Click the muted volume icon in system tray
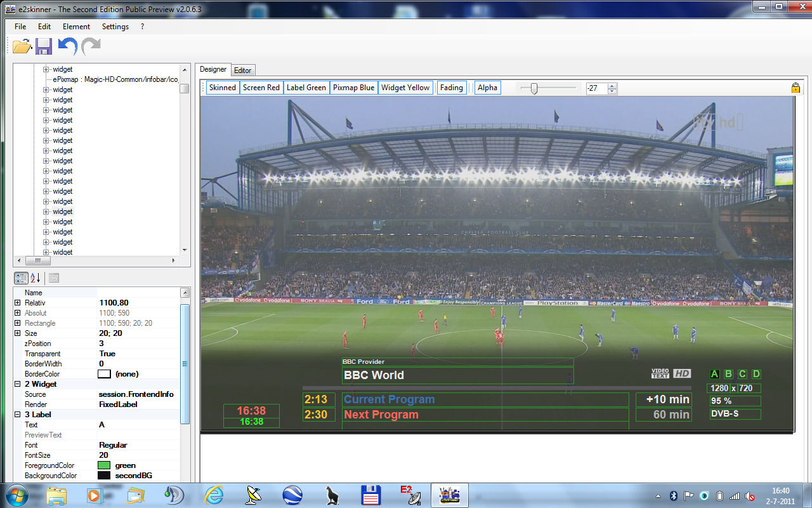 [x=750, y=496]
